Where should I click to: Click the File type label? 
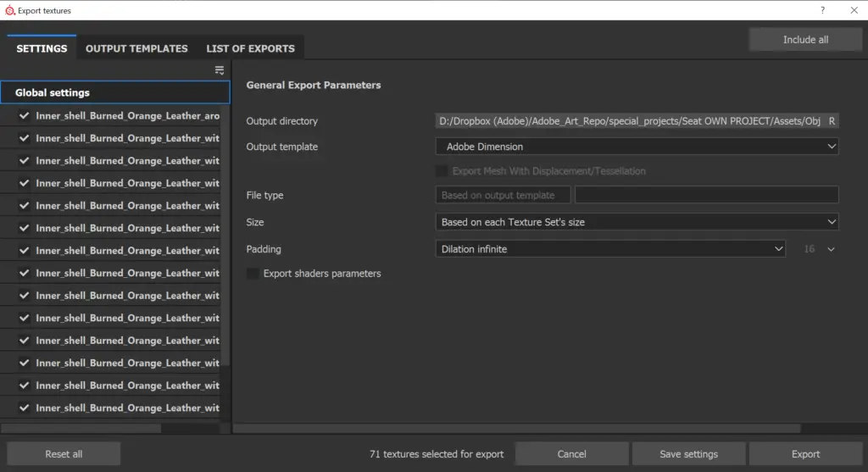(x=264, y=195)
